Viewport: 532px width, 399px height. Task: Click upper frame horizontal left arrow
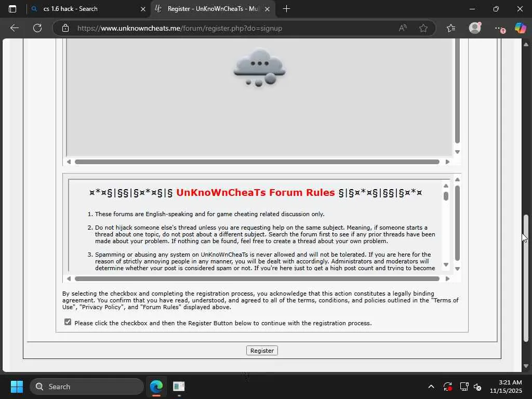tap(69, 162)
